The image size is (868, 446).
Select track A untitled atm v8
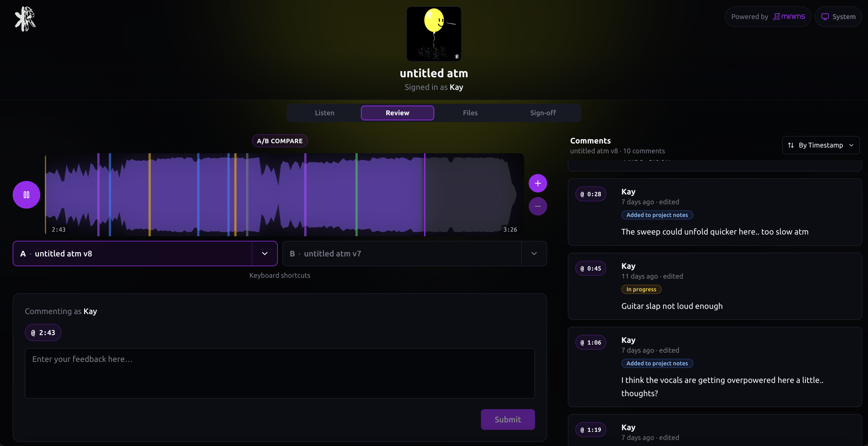(132, 253)
